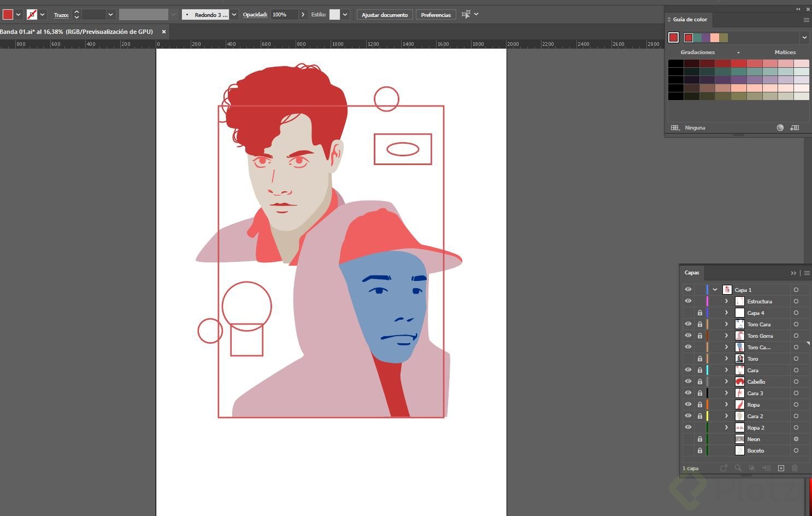
Task: Expand the Ropa 2 layer group
Action: [726, 427]
